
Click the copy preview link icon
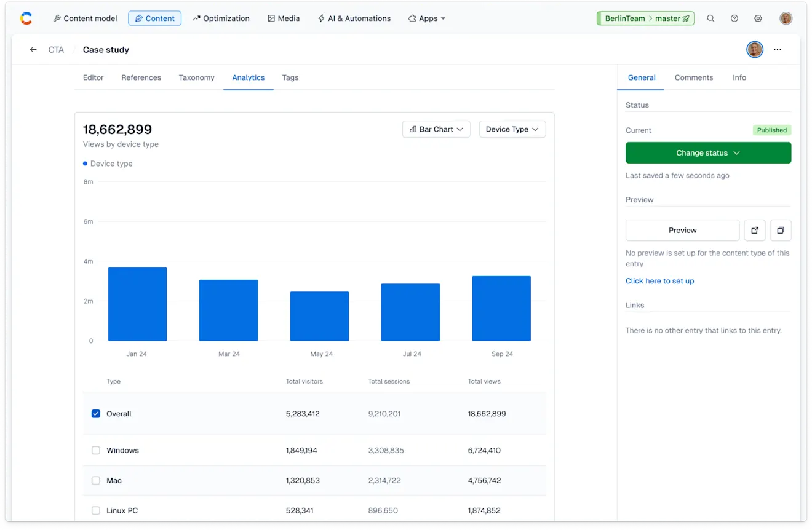pyautogui.click(x=781, y=230)
